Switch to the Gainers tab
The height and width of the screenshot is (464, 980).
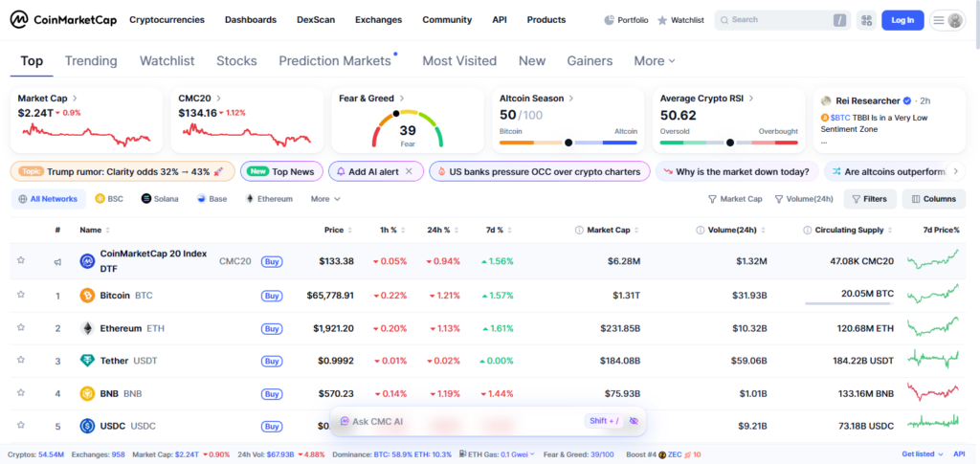click(590, 60)
